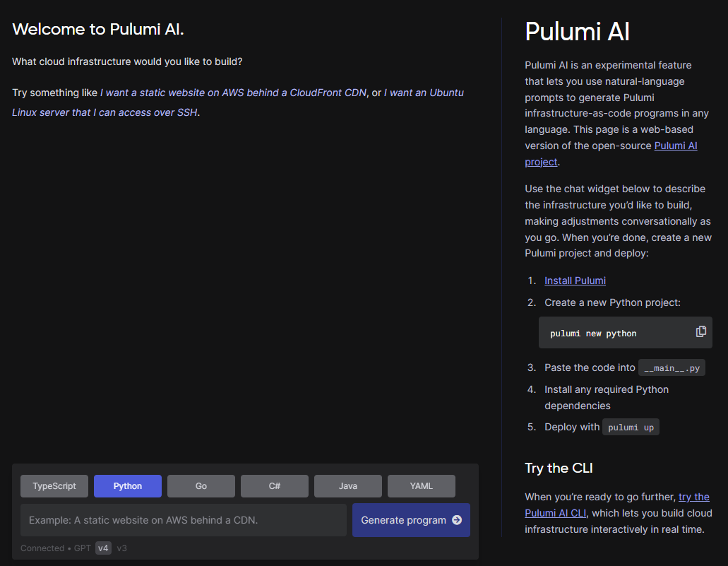The image size is (728, 566).
Task: Select the Python language option
Action: point(127,485)
